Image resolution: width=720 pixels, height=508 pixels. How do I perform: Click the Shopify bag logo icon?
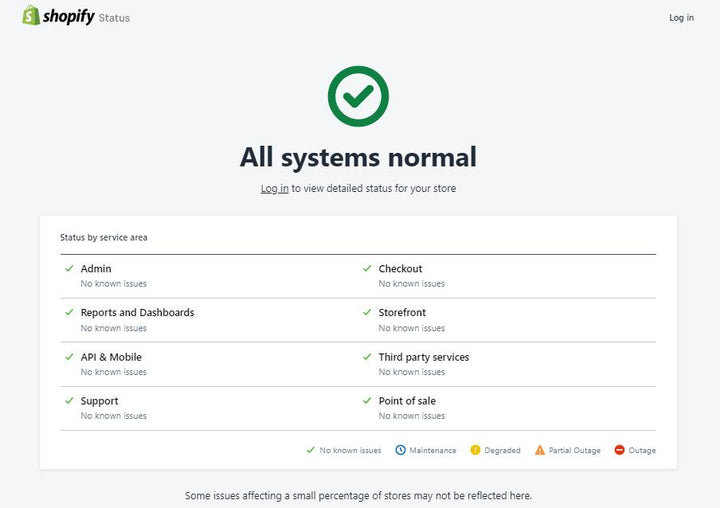pos(32,16)
